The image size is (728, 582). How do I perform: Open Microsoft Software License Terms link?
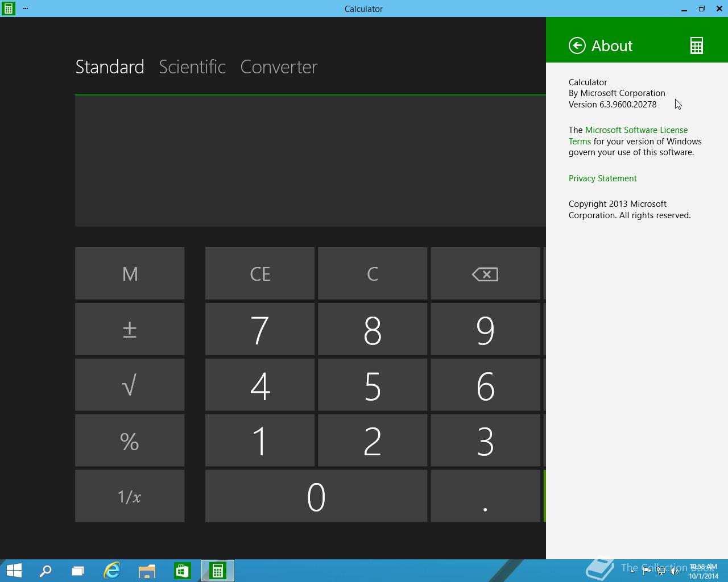click(628, 135)
